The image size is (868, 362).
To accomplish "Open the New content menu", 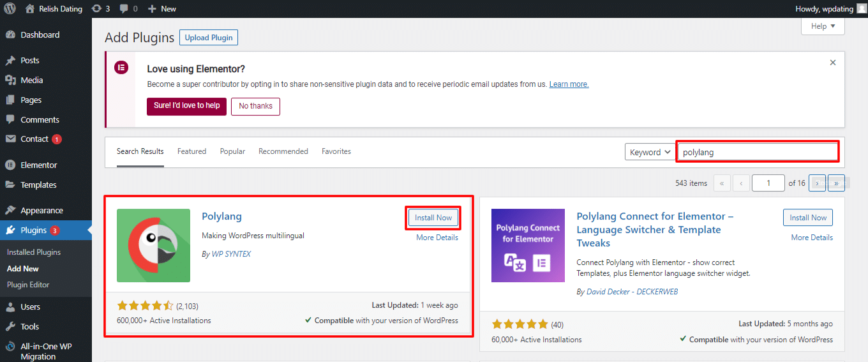I will 161,9.
